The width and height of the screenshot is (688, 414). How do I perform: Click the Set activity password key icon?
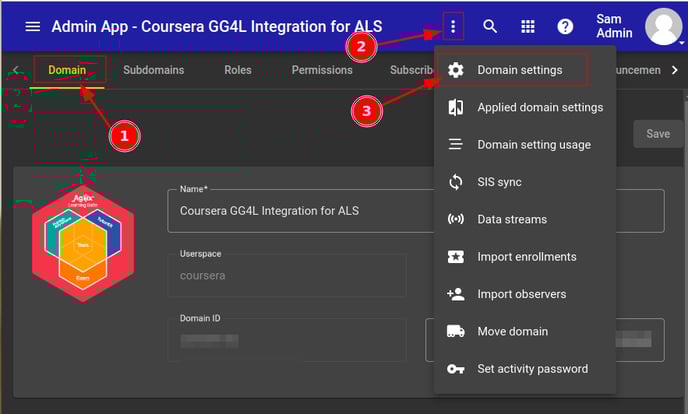[x=455, y=369]
